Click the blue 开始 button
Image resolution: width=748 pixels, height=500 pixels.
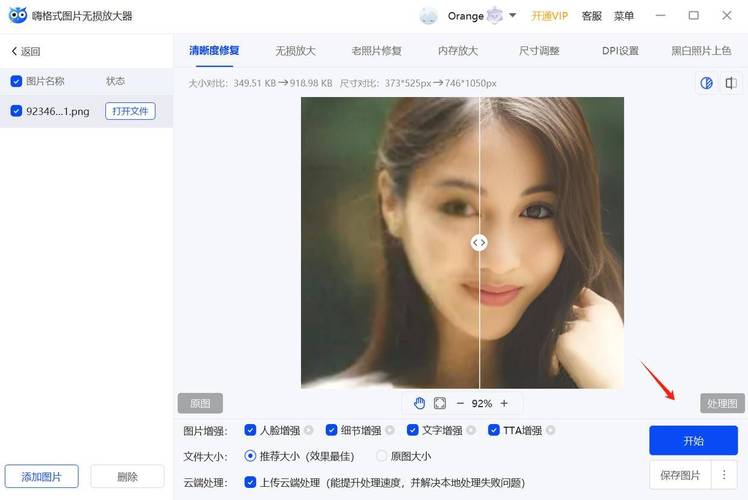(x=693, y=440)
